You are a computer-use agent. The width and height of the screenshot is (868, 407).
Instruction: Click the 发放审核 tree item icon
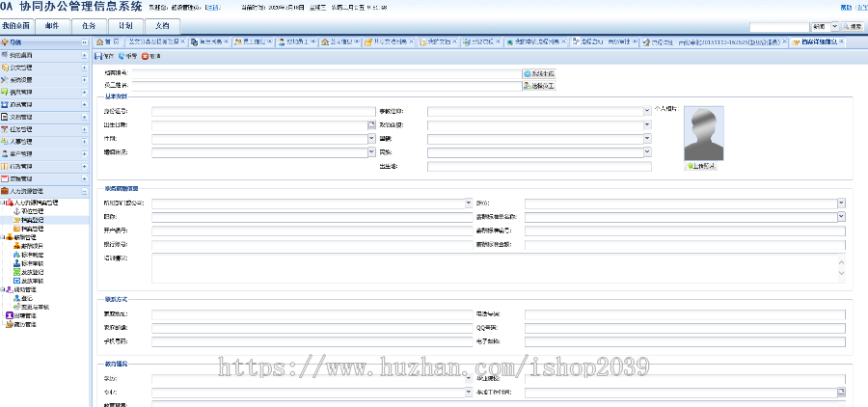click(x=16, y=281)
